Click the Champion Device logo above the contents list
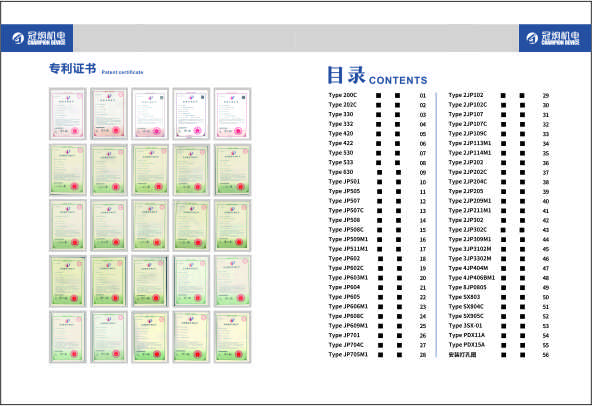This screenshot has width=592, height=406. click(554, 38)
